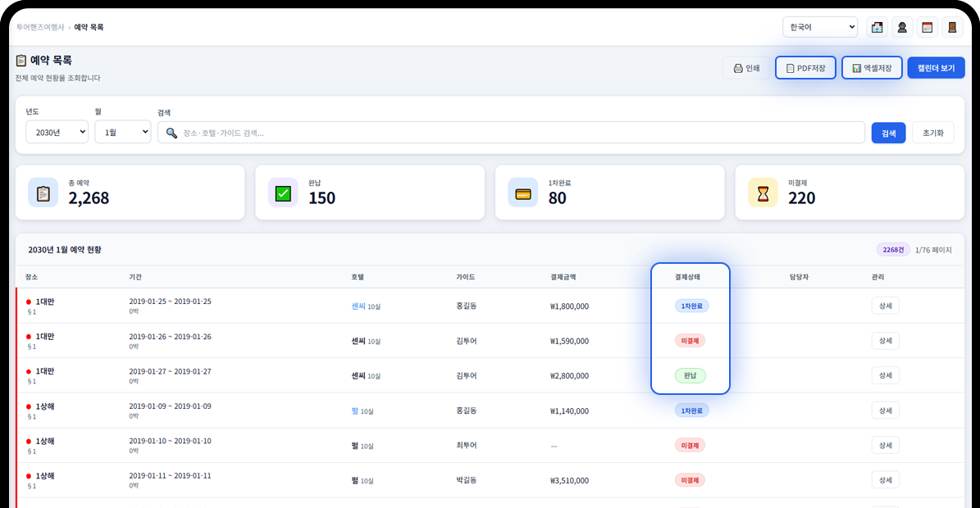980x508 pixels.
Task: Click the door logout icon
Action: click(x=952, y=27)
